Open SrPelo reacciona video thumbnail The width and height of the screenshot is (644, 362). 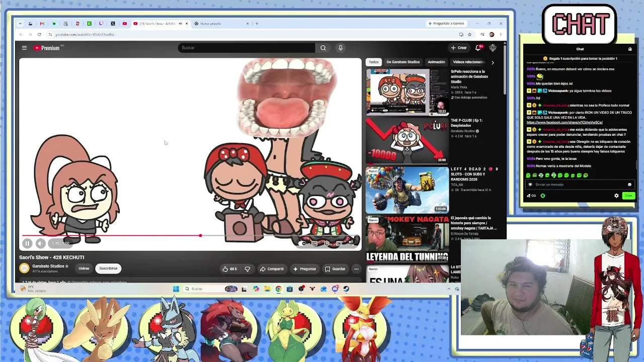(407, 93)
